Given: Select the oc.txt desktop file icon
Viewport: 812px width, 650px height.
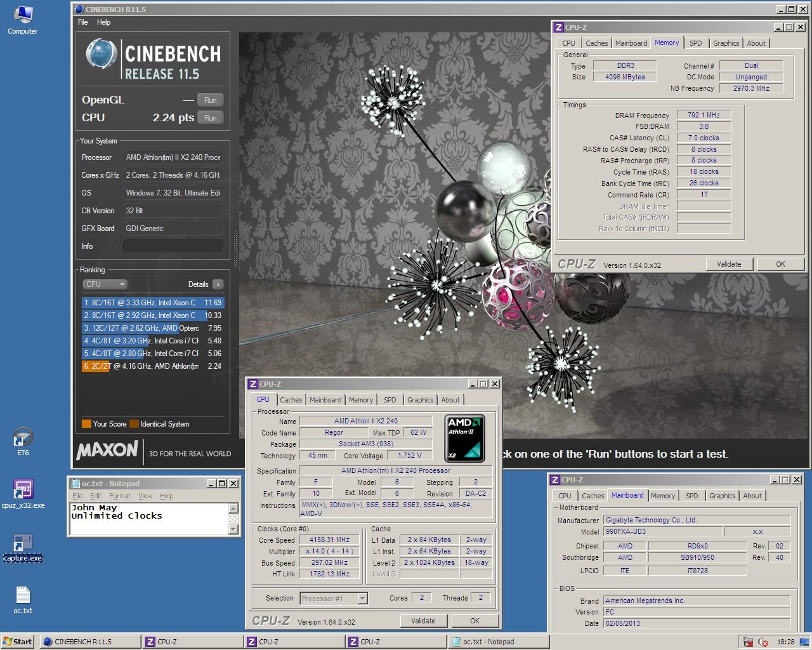Looking at the screenshot, I should tap(23, 600).
